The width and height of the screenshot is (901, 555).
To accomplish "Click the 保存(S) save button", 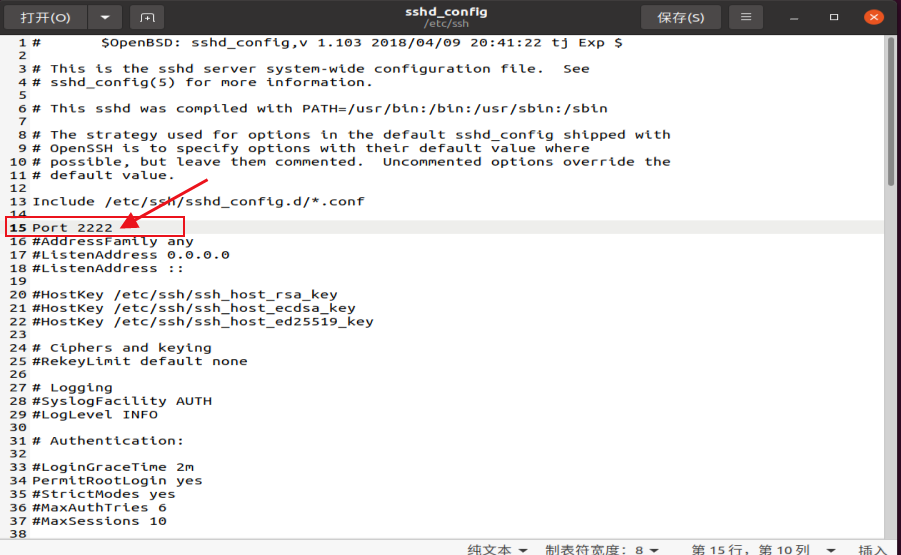I will [x=681, y=18].
